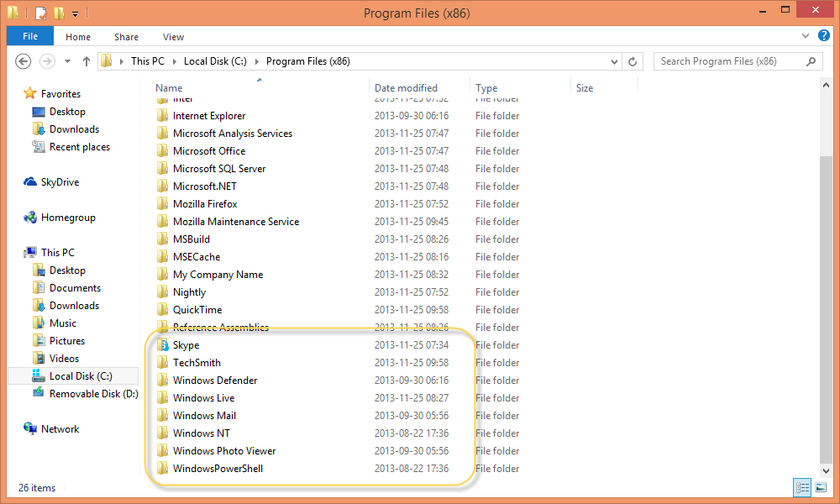Go back with the Back arrow button

pyautogui.click(x=23, y=61)
